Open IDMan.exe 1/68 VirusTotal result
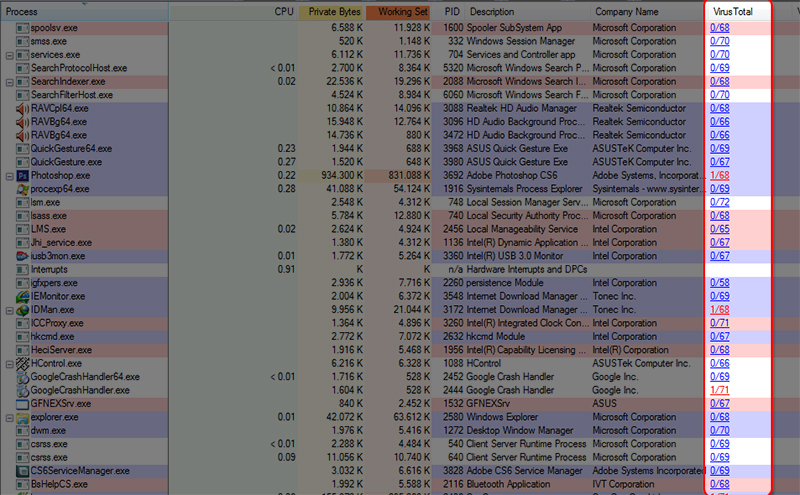The width and height of the screenshot is (800, 495). tap(719, 310)
